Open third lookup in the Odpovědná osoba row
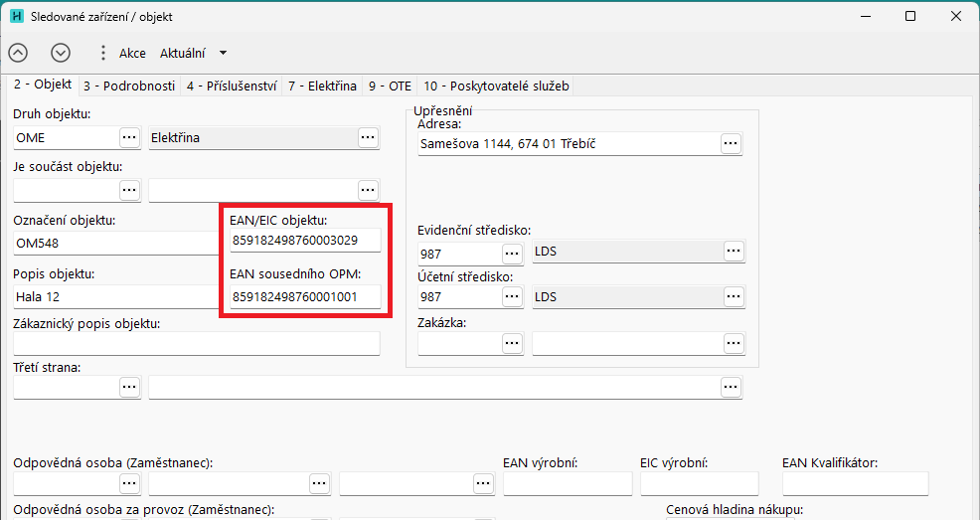 [483, 483]
